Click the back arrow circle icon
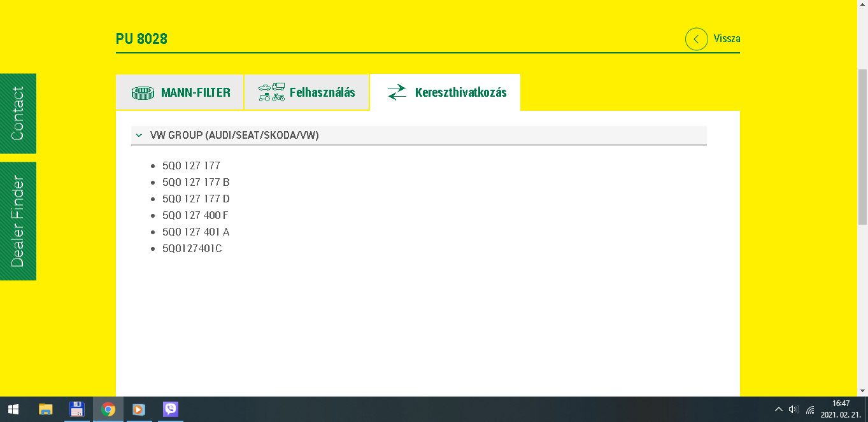Image resolution: width=868 pixels, height=422 pixels. (696, 39)
